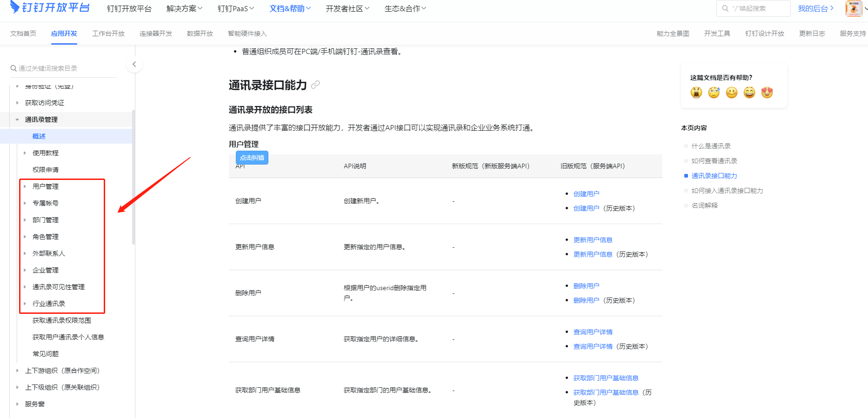Open the 钉钉PaaS dropdown menu
868x418 pixels.
point(236,8)
